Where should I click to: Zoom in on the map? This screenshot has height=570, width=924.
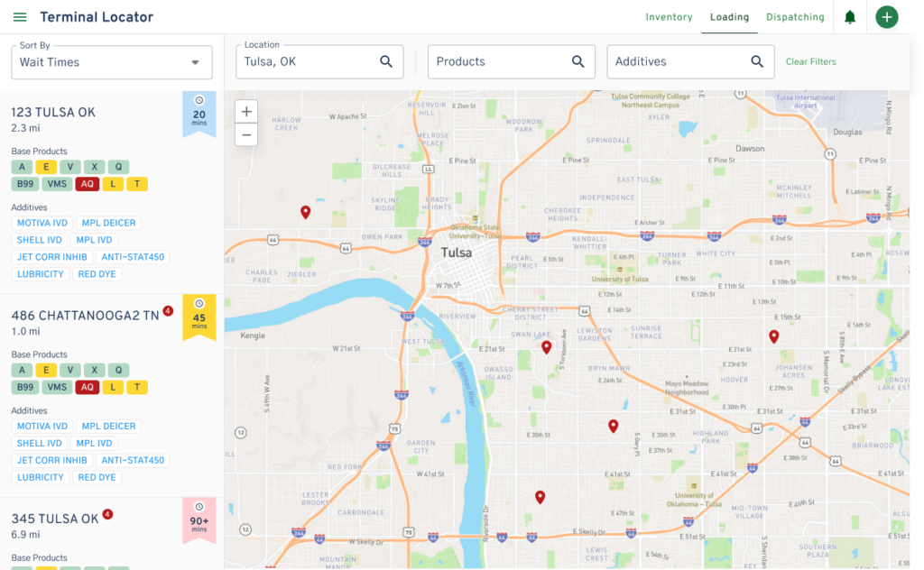[246, 111]
